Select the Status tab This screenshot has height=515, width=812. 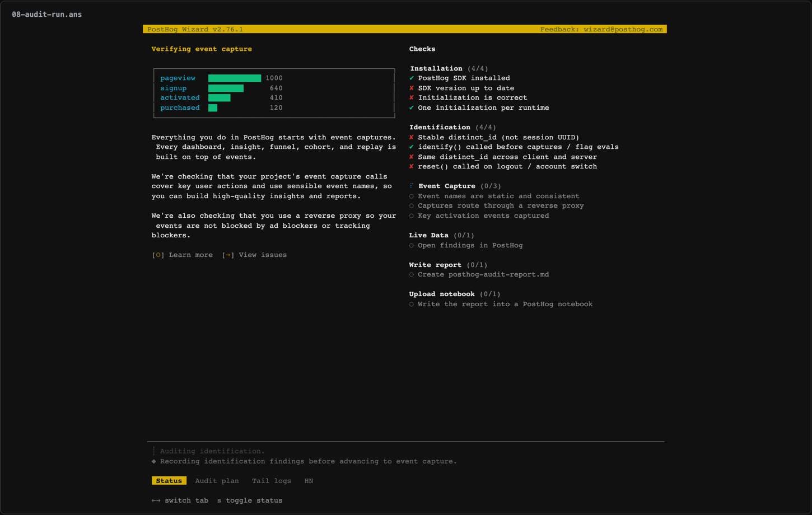coord(169,481)
